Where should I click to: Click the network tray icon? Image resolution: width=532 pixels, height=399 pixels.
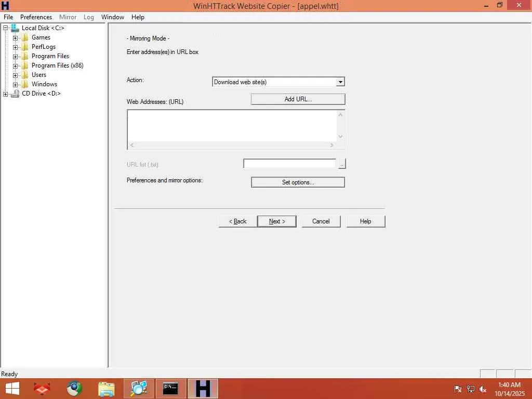(470, 389)
